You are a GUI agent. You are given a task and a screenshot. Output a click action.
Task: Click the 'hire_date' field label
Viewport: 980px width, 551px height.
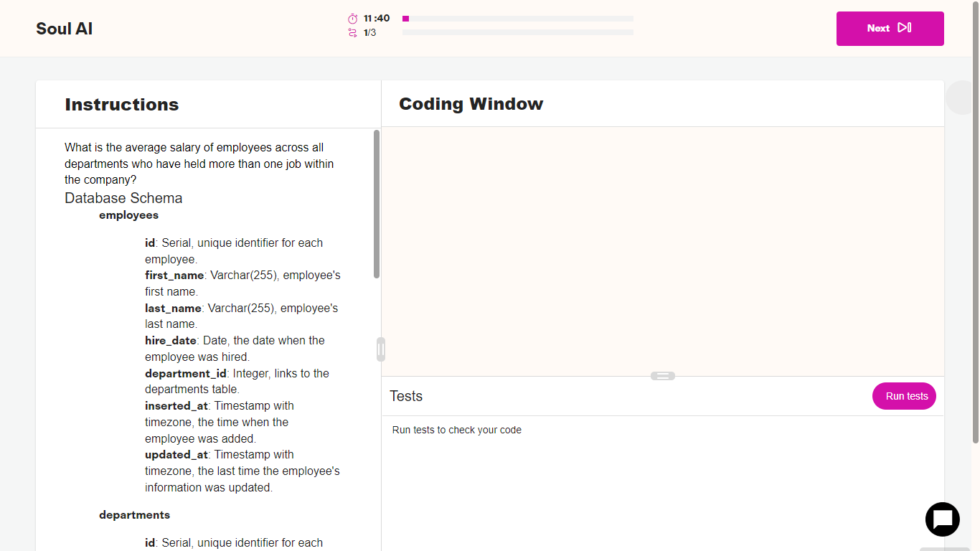tap(171, 341)
